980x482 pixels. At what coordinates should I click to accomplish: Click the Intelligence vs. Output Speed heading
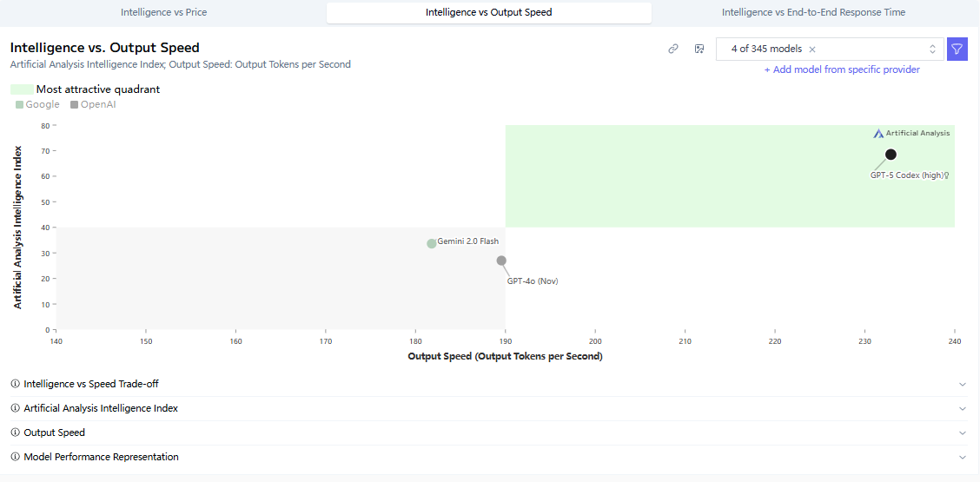point(105,48)
